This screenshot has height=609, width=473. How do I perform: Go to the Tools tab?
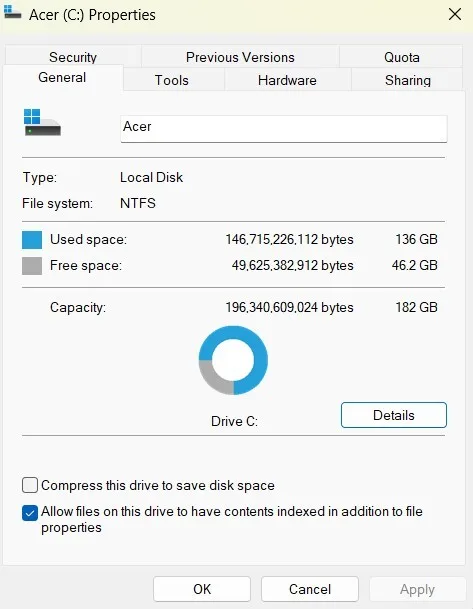[172, 80]
